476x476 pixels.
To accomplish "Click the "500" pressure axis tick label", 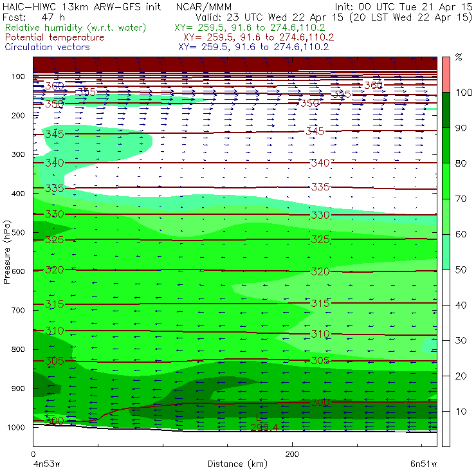I will [x=18, y=232].
